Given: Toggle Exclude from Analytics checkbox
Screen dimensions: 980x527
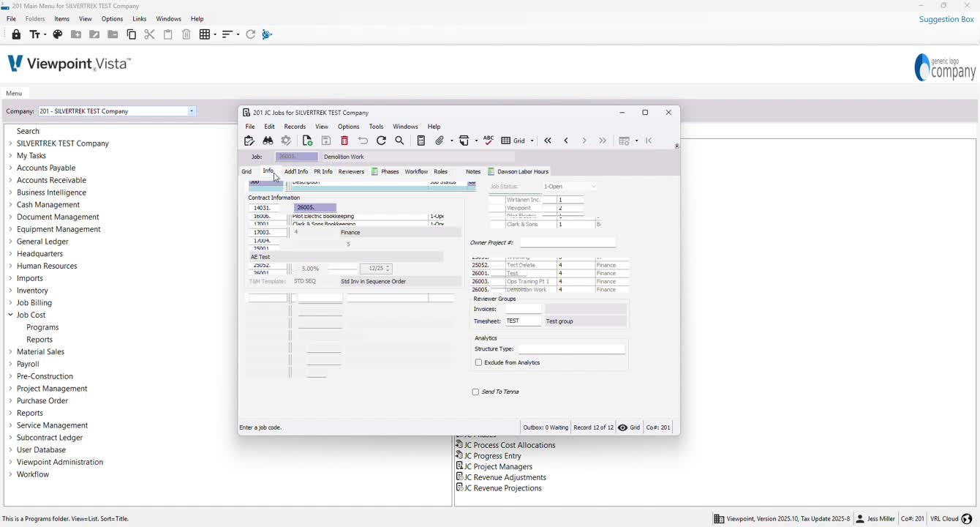Looking at the screenshot, I should (x=478, y=363).
